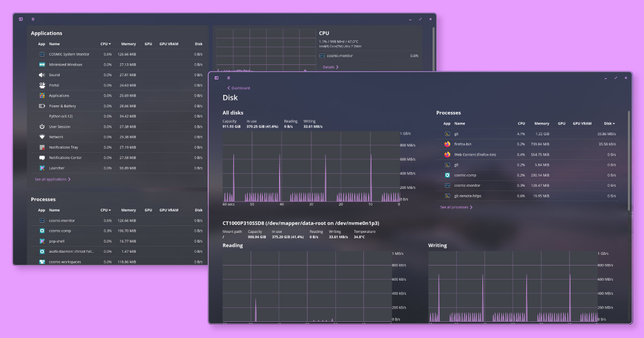Sort Disk window processes by Disk header
The image size is (644, 338).
pyautogui.click(x=610, y=123)
